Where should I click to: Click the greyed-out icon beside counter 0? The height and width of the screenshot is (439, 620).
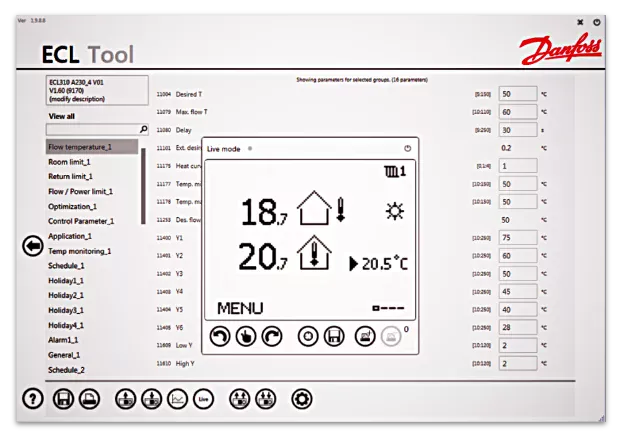pyautogui.click(x=391, y=337)
